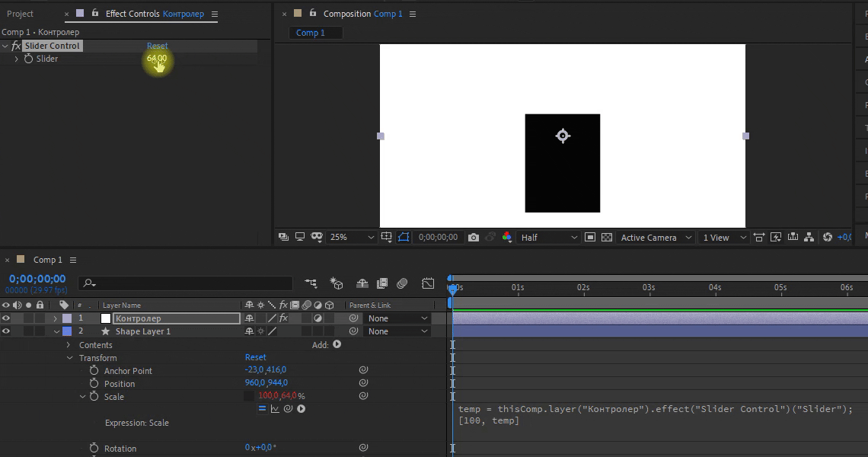This screenshot has height=457, width=868.
Task: Open the Effect Controls panel menu
Action: pos(215,14)
